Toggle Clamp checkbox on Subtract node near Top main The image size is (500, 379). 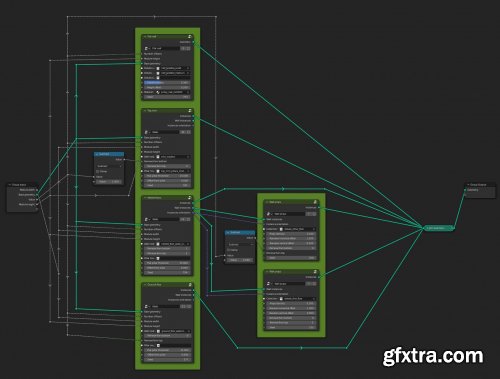(98, 171)
